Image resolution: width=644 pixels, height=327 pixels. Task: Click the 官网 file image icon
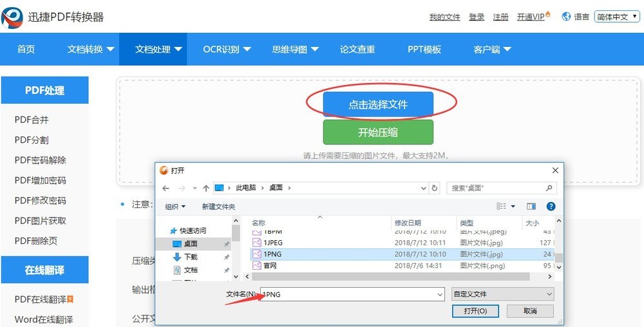coord(257,265)
